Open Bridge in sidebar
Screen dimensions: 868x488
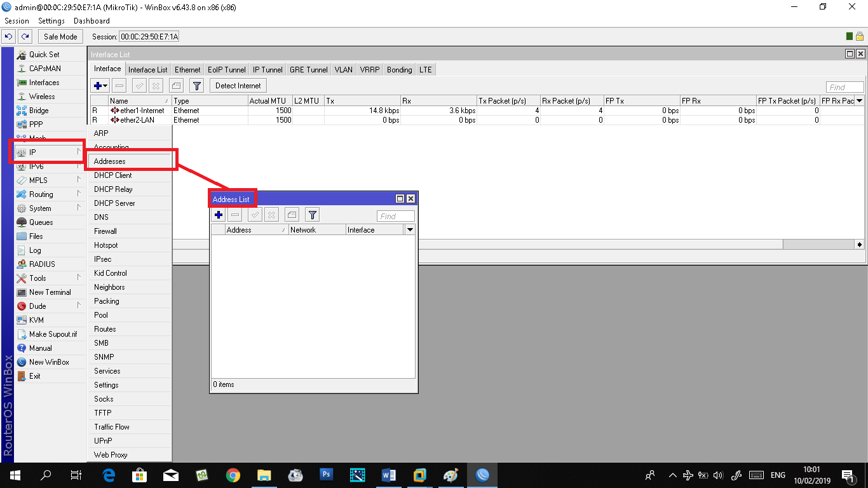pyautogui.click(x=50, y=111)
